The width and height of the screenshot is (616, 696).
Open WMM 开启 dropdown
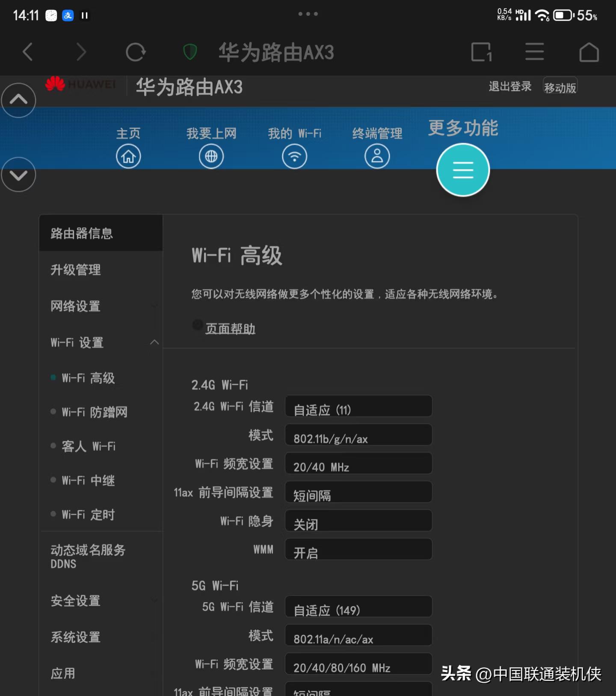(x=358, y=549)
